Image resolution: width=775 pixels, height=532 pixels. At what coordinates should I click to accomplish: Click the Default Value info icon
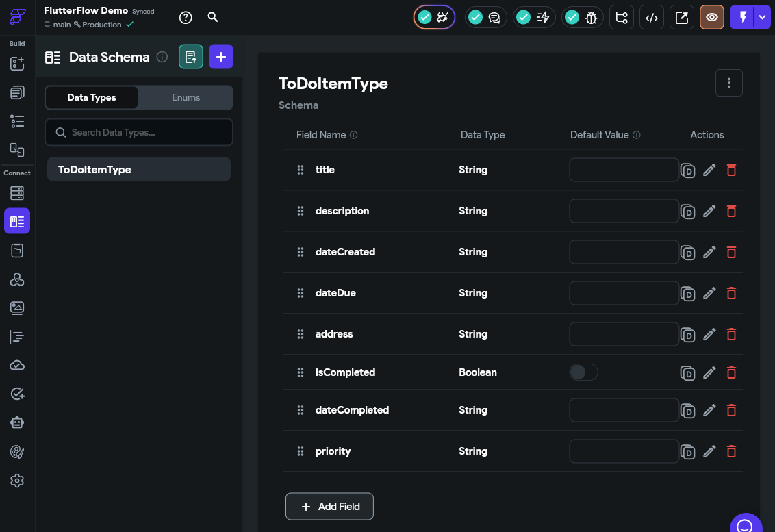tap(637, 135)
